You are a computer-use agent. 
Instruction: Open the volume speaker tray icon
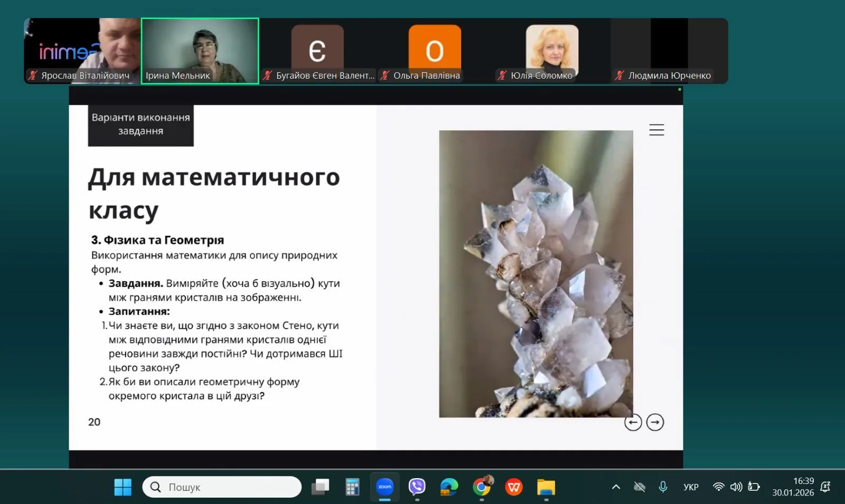coord(736,487)
